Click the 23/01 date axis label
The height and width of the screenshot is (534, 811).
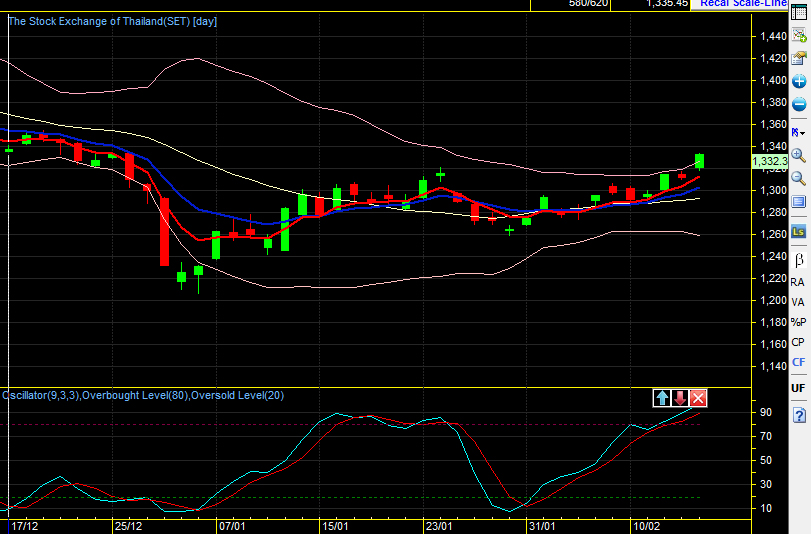[439, 526]
